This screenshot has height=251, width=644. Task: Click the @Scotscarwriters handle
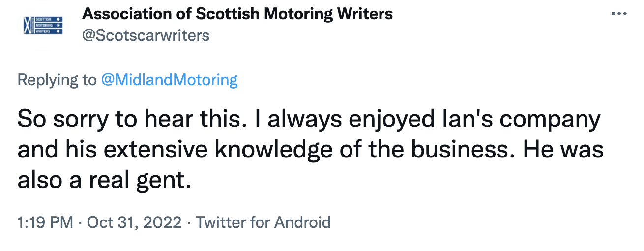pos(146,35)
